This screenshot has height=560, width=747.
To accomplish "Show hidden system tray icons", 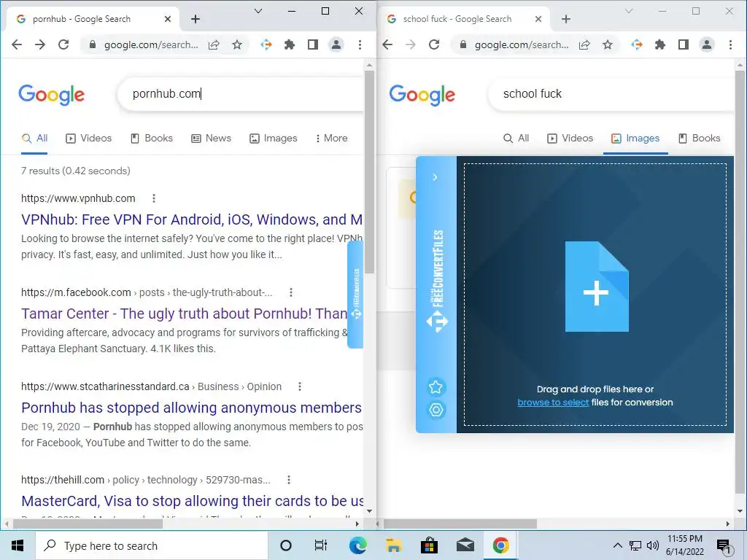I will 617,545.
